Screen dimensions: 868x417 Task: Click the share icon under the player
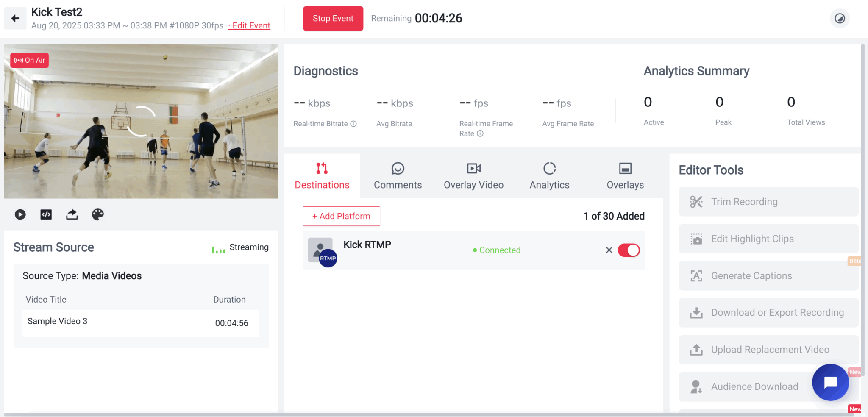point(72,214)
